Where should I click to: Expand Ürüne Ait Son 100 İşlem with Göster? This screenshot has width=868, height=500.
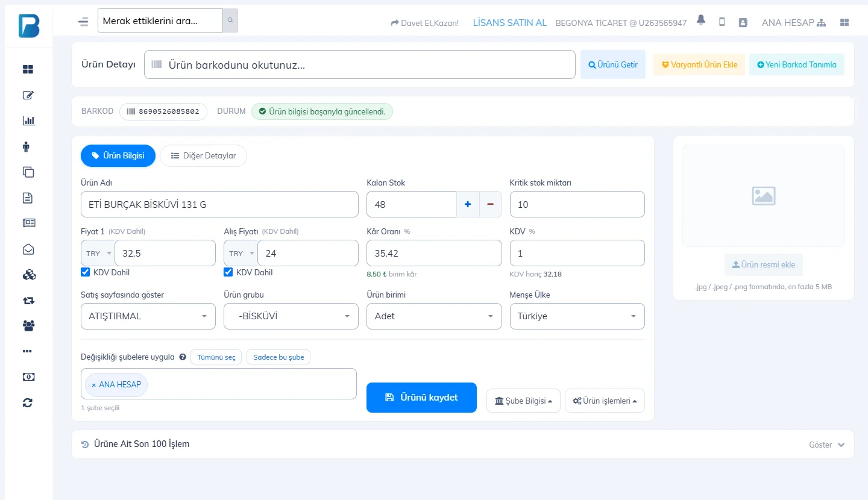pyautogui.click(x=826, y=445)
